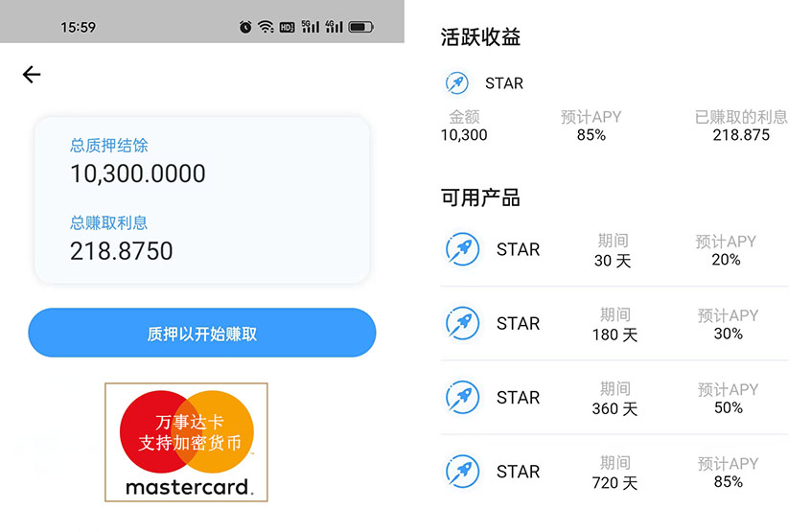The height and width of the screenshot is (532, 811).
Task: Tap the HD status bar icon
Action: [287, 28]
